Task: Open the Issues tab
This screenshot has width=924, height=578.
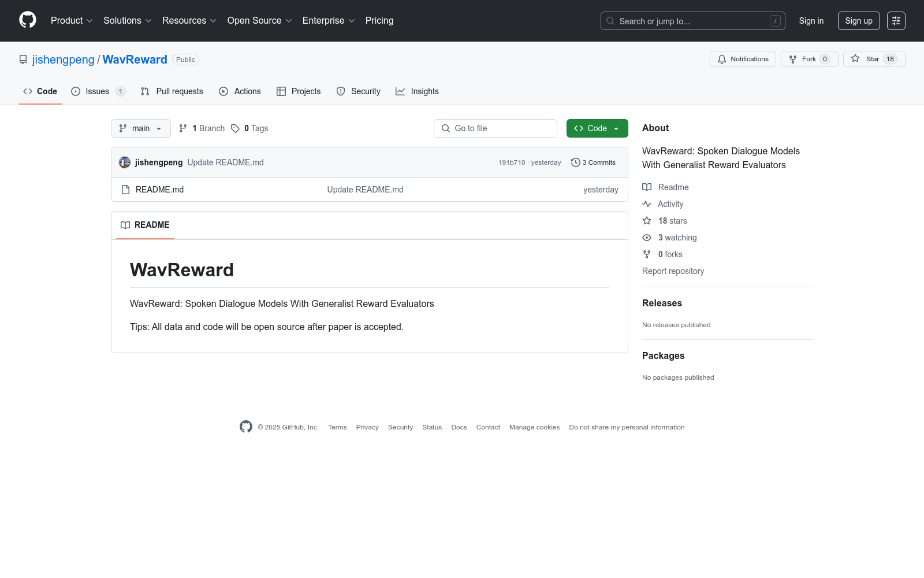Action: pos(98,91)
